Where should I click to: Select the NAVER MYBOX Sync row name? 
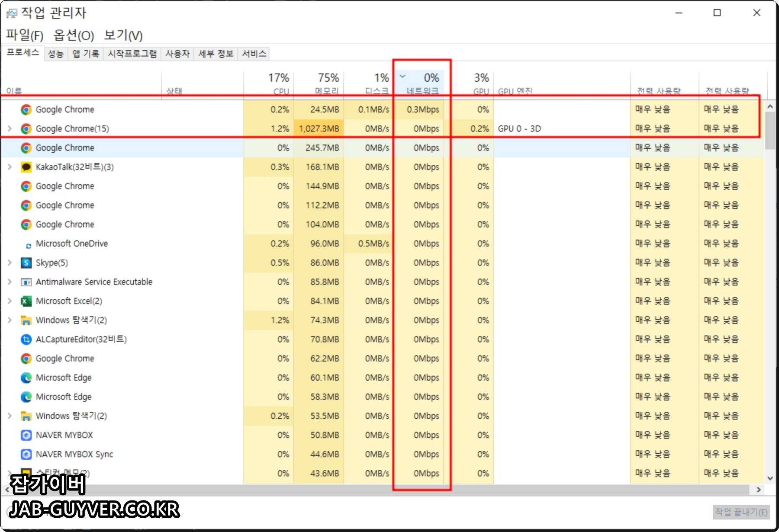click(74, 454)
